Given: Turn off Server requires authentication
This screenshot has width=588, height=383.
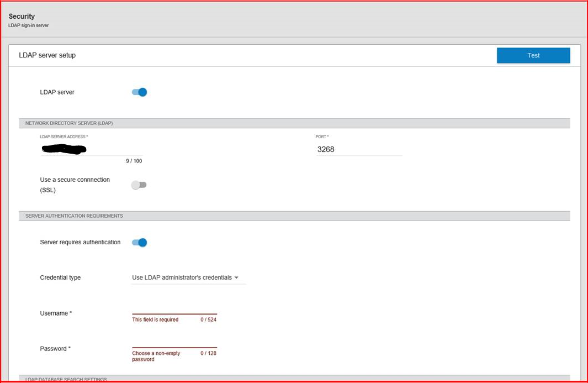Looking at the screenshot, I should pyautogui.click(x=139, y=242).
